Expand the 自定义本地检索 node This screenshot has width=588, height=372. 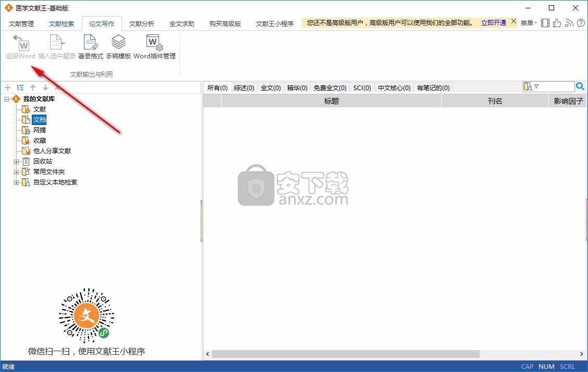tap(16, 182)
